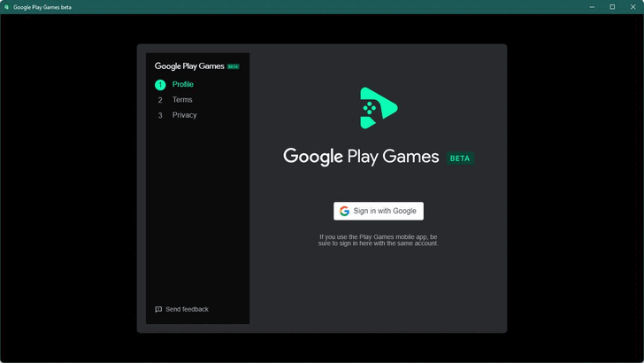Image resolution: width=644 pixels, height=363 pixels.
Task: Click the large Google Play Games logo
Action: [x=379, y=108]
